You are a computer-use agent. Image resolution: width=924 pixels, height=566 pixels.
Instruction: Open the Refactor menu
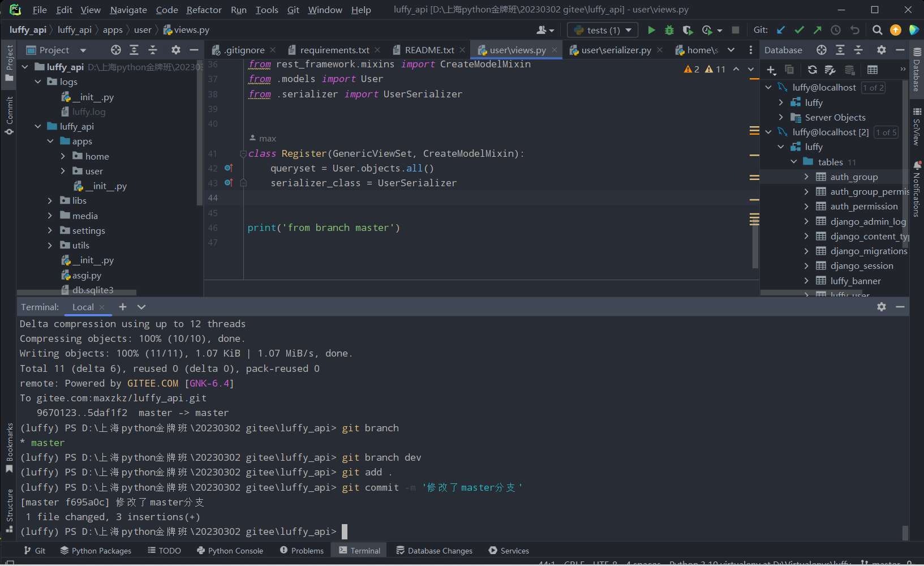[204, 10]
